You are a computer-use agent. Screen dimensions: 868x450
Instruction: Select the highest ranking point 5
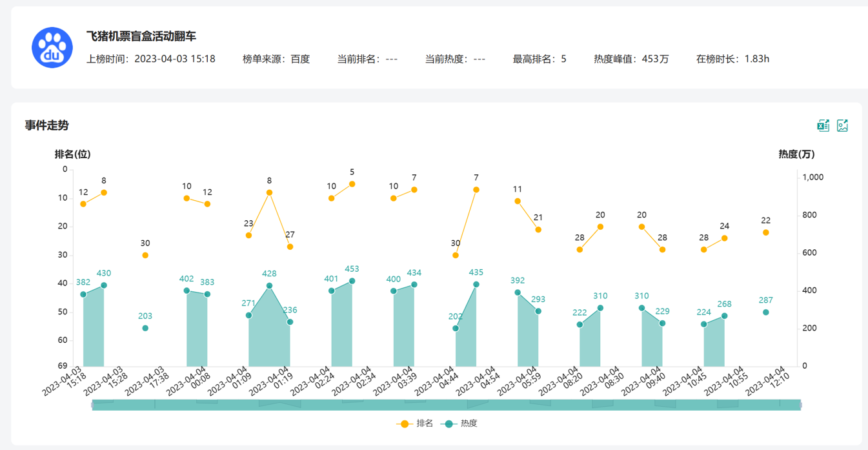[x=352, y=184]
